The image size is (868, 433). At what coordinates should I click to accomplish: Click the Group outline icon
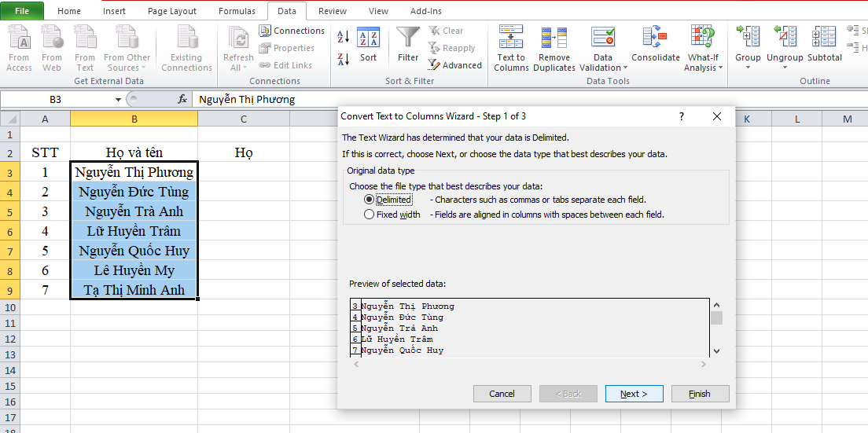(x=748, y=37)
